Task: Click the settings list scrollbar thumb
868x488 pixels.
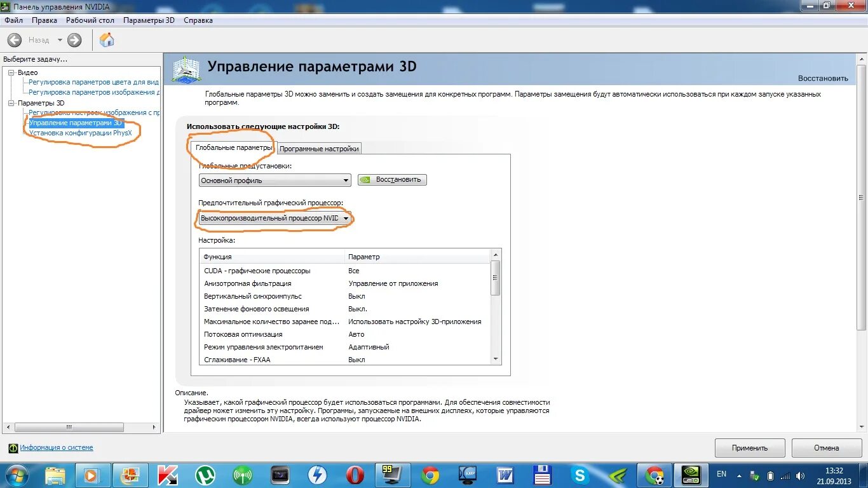Action: pos(496,278)
